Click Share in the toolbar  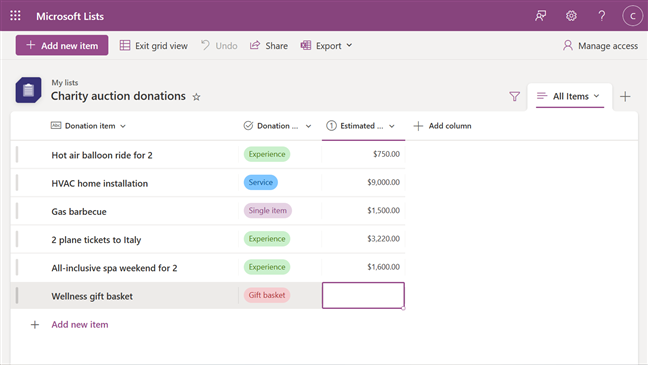[x=269, y=45]
